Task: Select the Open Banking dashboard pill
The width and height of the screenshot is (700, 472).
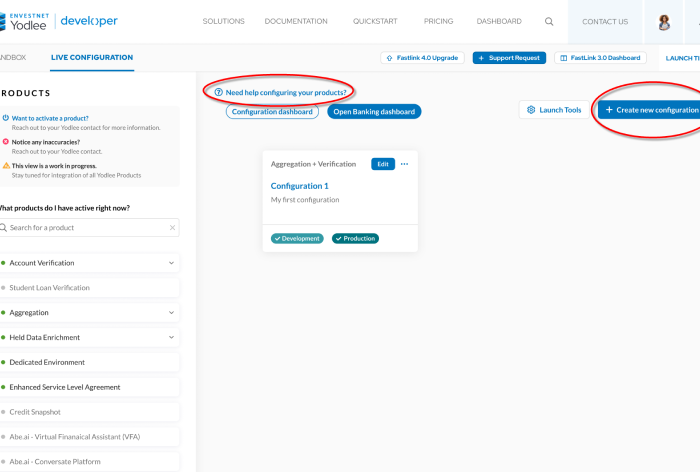Action: pos(374,112)
